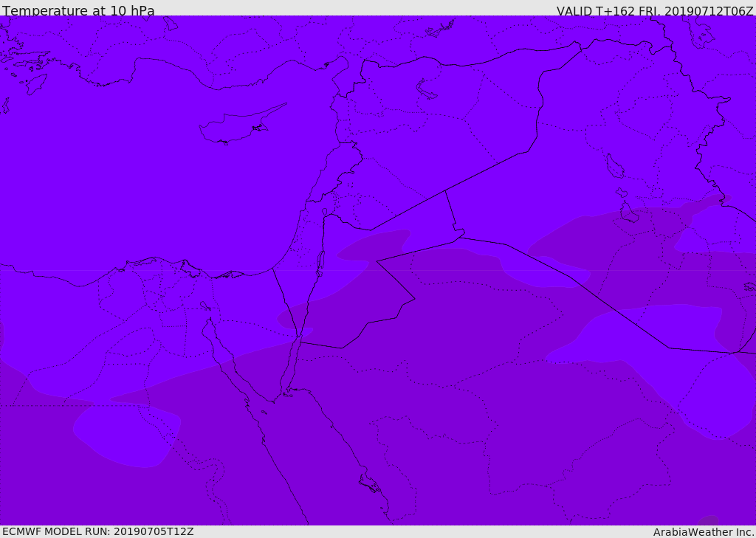
Task: Click the 'VALID T+162 FRI. 20190712T06Z' label
Action: pyautogui.click(x=655, y=10)
